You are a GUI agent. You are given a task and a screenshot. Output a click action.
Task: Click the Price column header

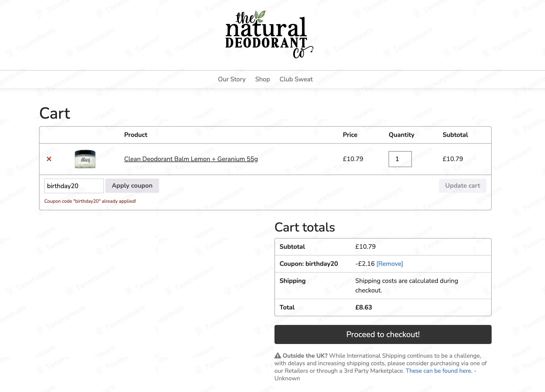[x=350, y=135]
